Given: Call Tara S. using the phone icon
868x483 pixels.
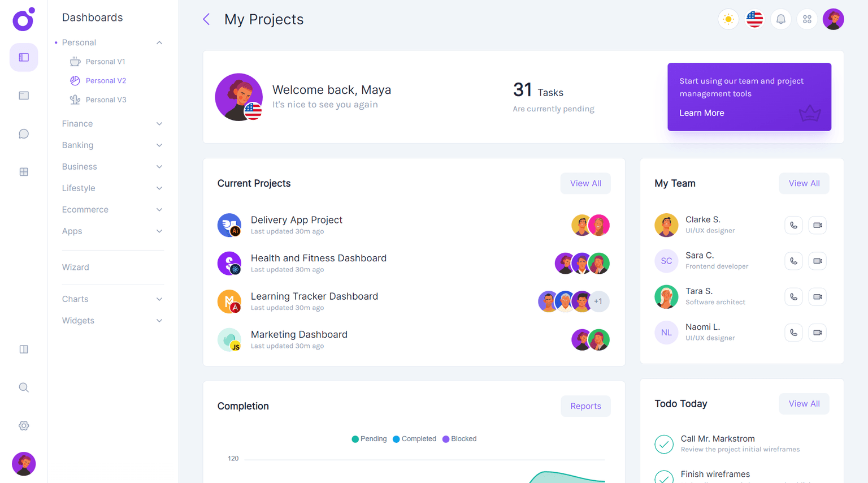Looking at the screenshot, I should click(793, 296).
